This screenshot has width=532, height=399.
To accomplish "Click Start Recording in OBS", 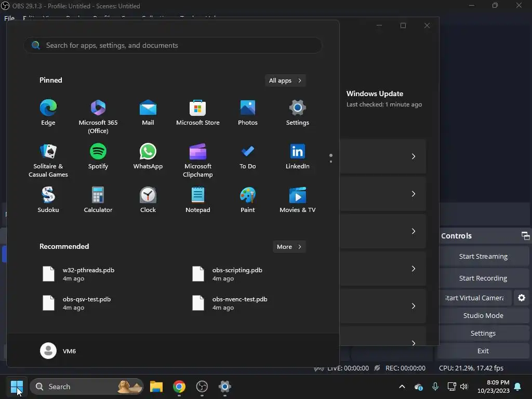I will pos(483,278).
